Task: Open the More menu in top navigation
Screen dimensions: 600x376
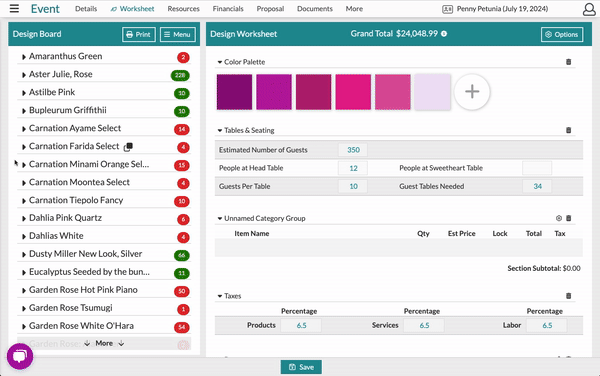Action: pyautogui.click(x=354, y=8)
